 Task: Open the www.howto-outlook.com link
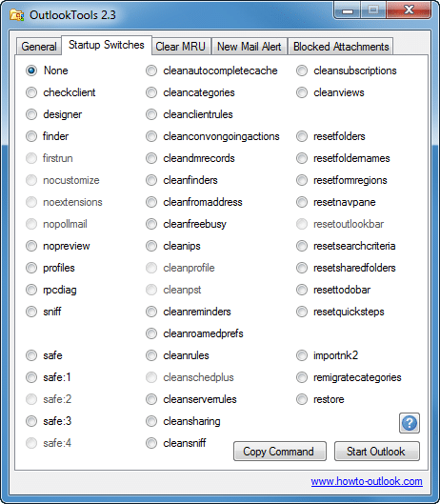tap(367, 481)
